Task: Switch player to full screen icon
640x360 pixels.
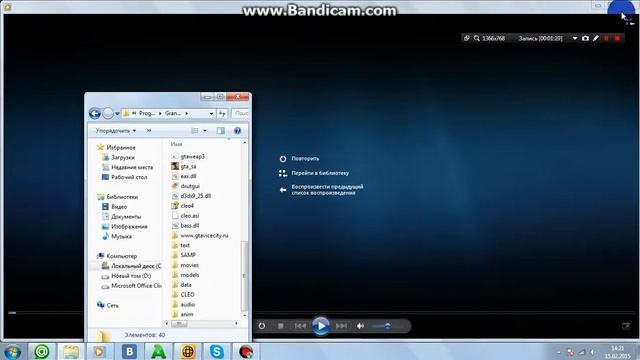Action: (626, 326)
